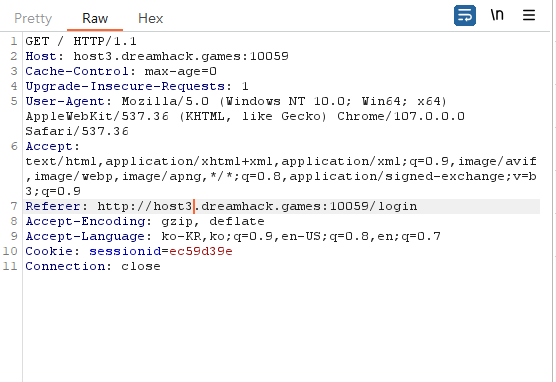Click the Upgrade-Insecure-Requests header name
Image resolution: width=556 pixels, height=382 pixels.
(125, 86)
